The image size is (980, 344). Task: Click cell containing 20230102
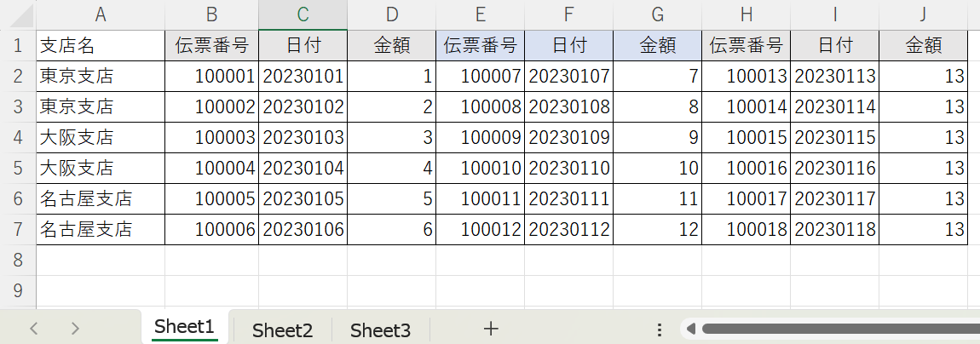coord(303,106)
